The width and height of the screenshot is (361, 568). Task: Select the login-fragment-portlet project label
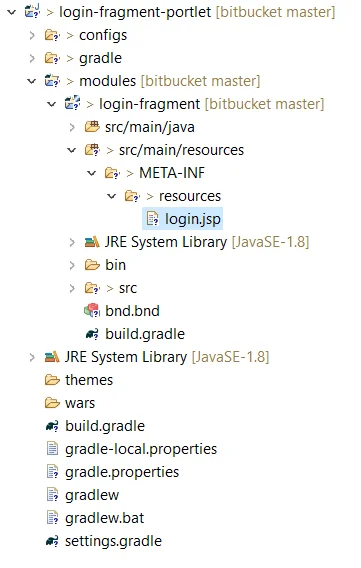click(x=135, y=12)
